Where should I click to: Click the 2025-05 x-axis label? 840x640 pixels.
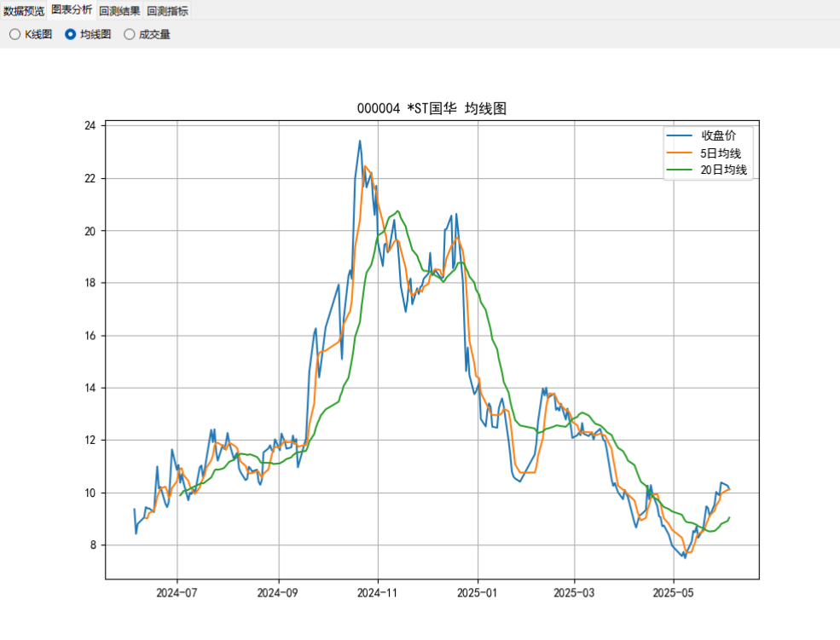click(x=674, y=593)
